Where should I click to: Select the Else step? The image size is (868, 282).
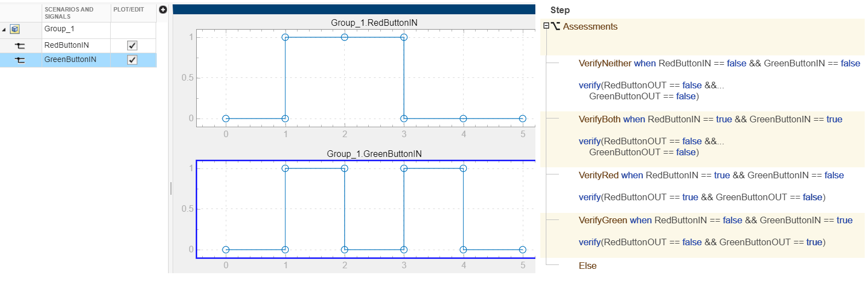tap(587, 266)
